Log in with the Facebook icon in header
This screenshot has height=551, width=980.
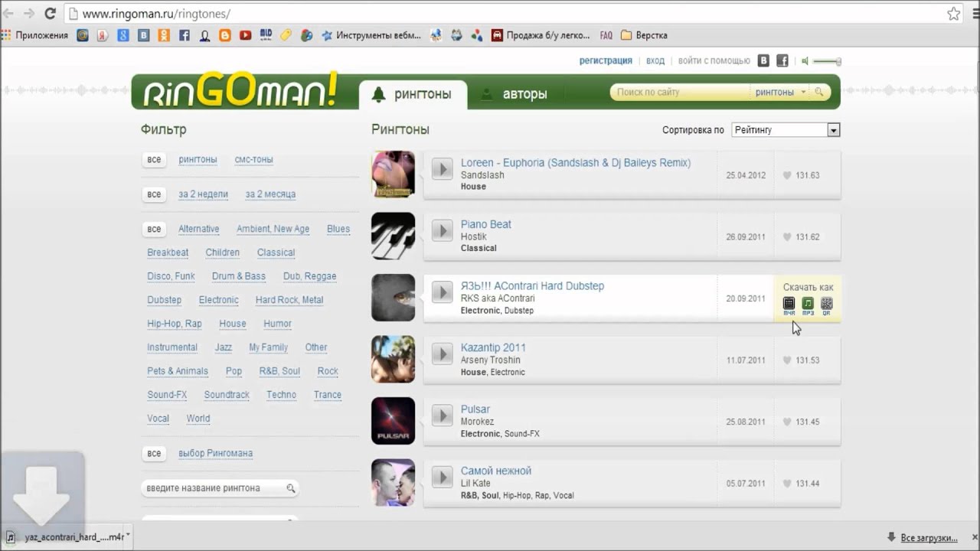[x=782, y=60]
